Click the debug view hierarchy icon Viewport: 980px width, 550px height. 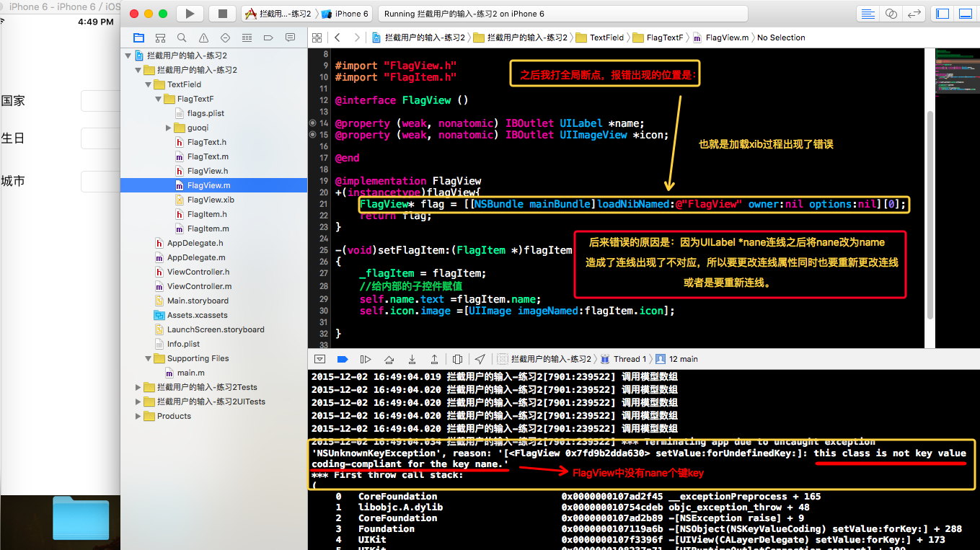(x=457, y=359)
